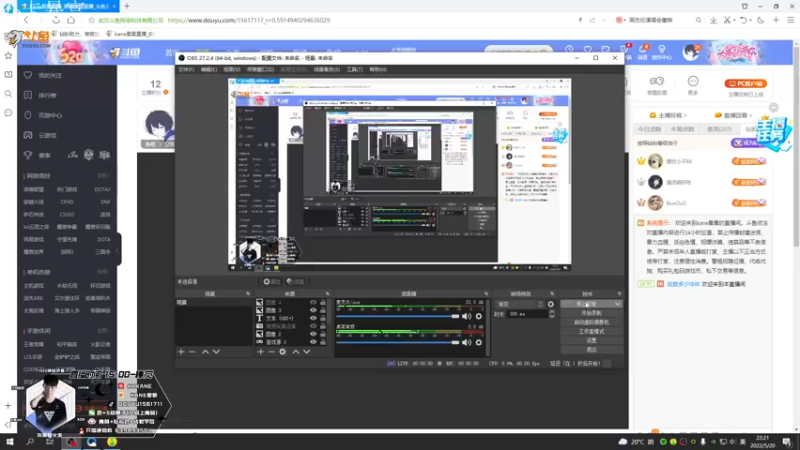
Task: Toggle visibility of 视频采集设备 source
Action: click(313, 326)
